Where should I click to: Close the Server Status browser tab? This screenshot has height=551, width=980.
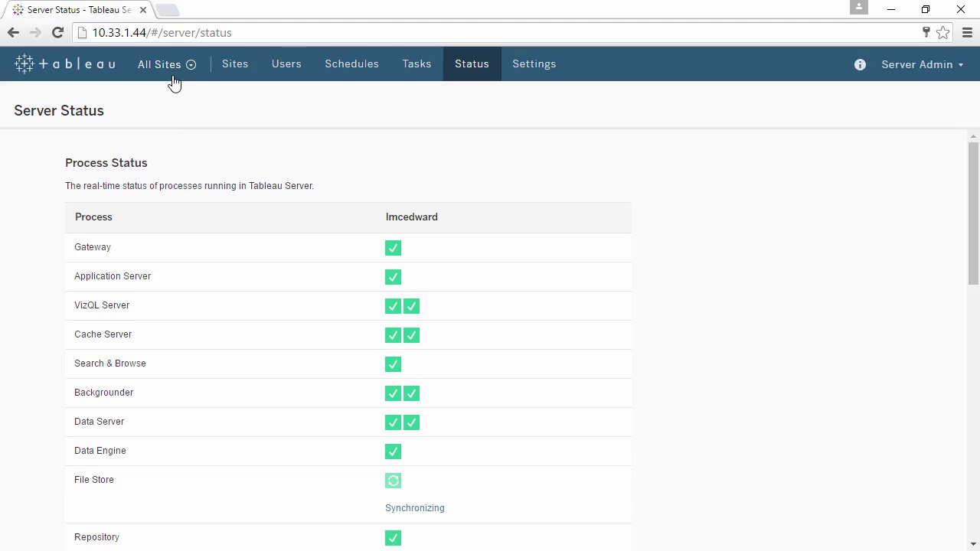142,10
